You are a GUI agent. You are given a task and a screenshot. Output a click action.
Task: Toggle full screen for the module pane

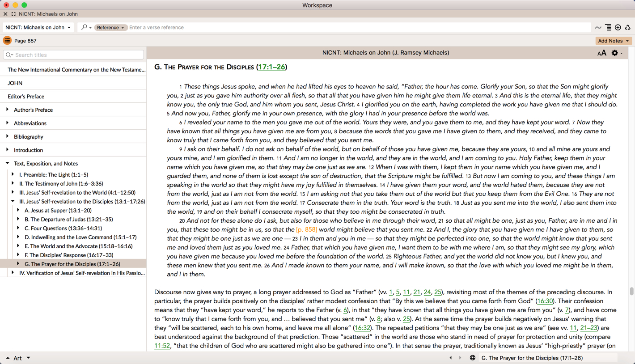[13, 14]
